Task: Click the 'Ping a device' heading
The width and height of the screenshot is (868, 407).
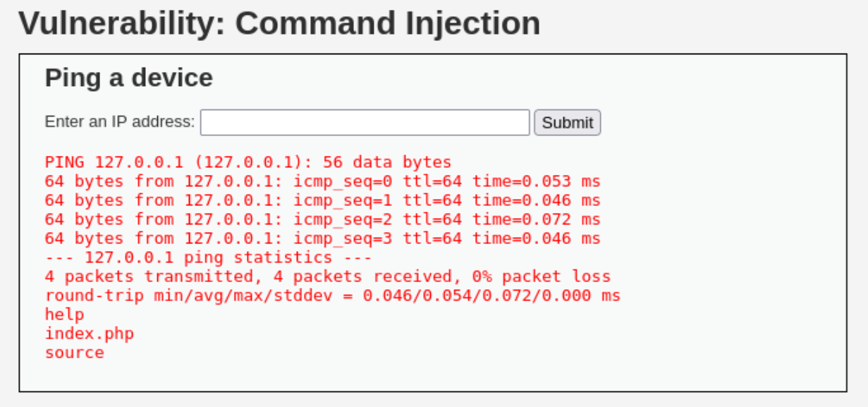Action: pos(129,78)
